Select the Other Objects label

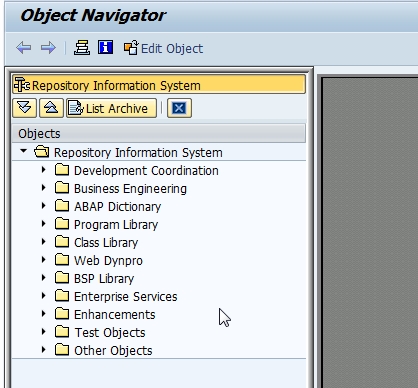coord(113,351)
